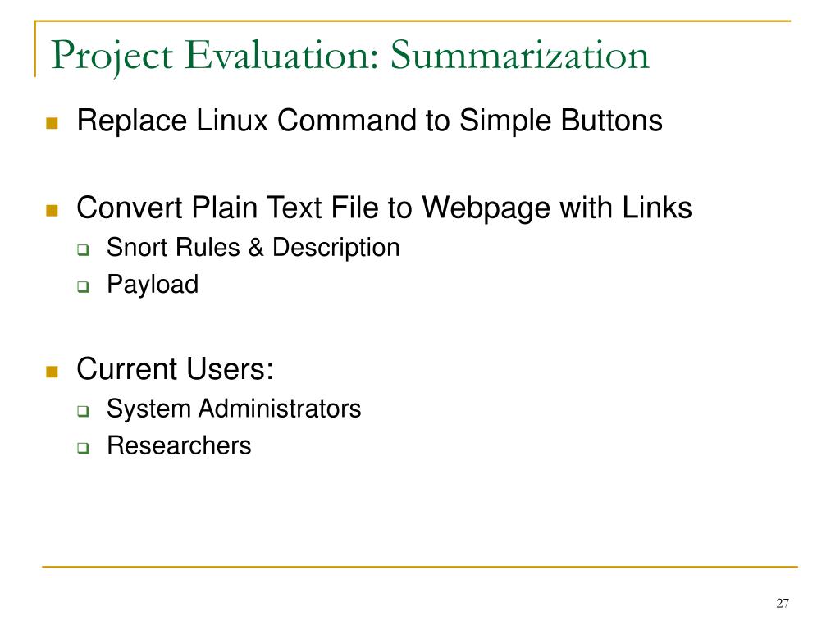Click the gold horizontal footer line
The width and height of the screenshot is (840, 630).
coord(420,566)
